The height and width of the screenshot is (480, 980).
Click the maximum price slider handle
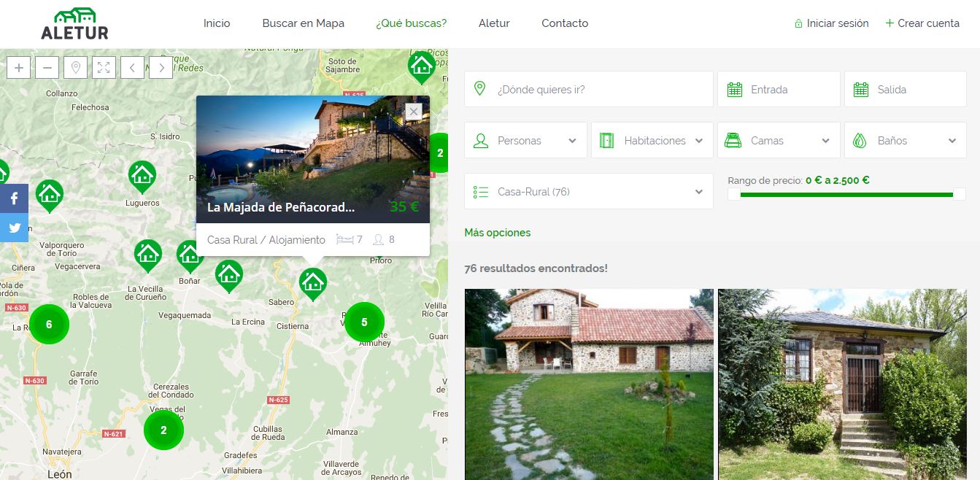coord(960,194)
